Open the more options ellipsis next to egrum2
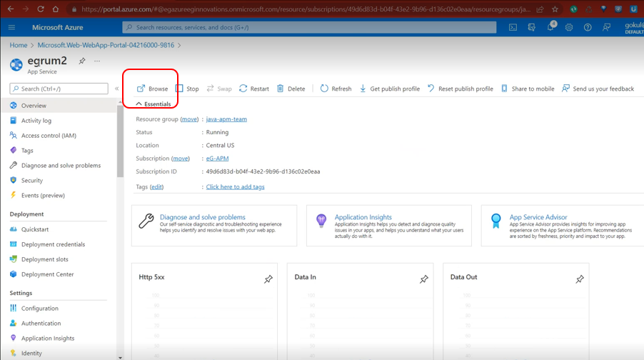The image size is (644, 360). [x=97, y=61]
